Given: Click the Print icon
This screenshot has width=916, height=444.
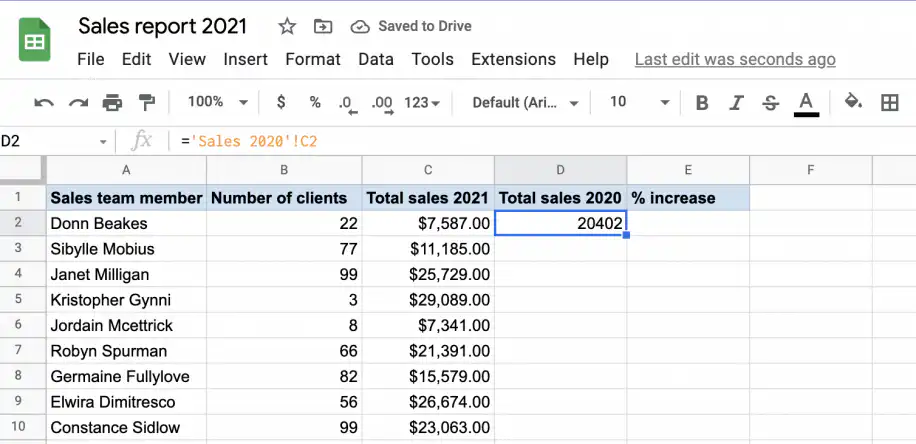Looking at the screenshot, I should point(112,103).
